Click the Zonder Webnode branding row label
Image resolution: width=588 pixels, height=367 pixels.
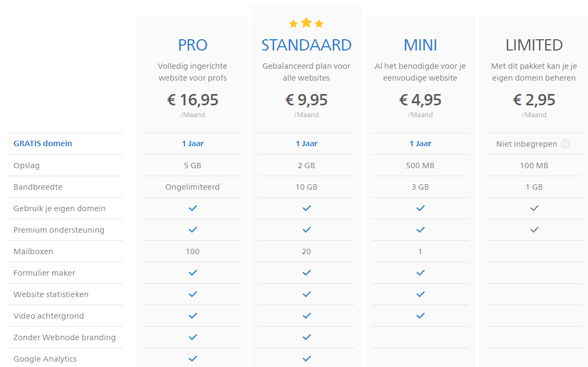pos(64,337)
